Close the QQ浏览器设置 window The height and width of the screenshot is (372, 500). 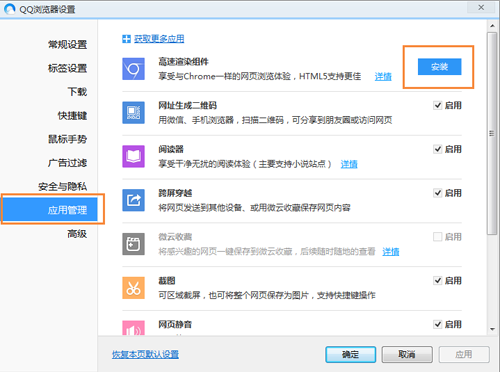coord(481,7)
